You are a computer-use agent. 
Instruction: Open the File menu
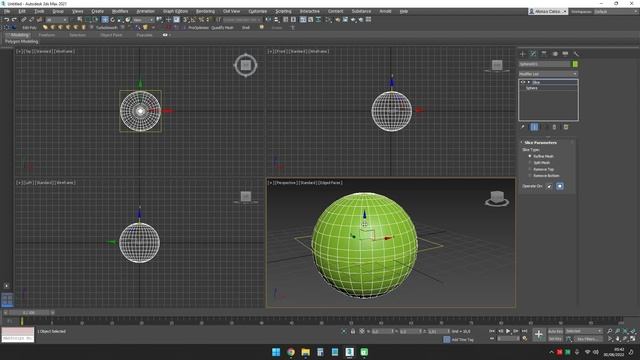pyautogui.click(x=7, y=11)
